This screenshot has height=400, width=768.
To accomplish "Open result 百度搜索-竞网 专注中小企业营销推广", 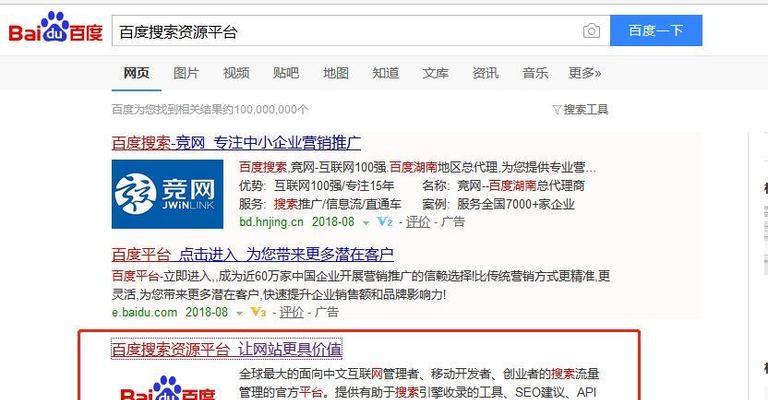I will point(236,143).
